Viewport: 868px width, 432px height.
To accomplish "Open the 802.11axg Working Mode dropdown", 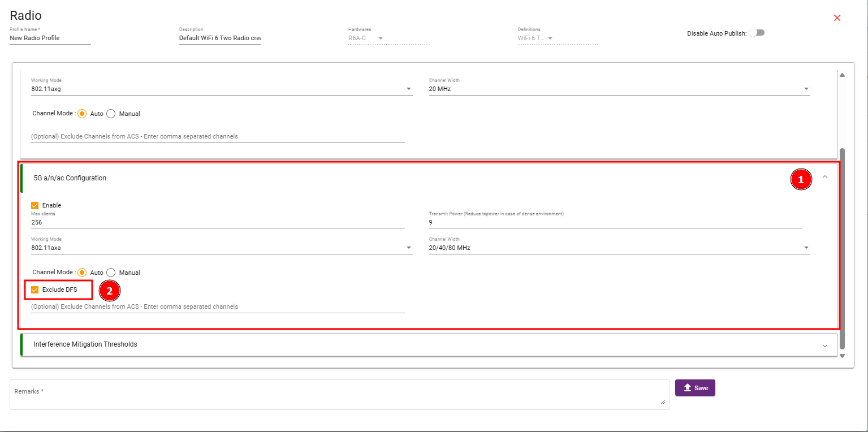I will 408,89.
